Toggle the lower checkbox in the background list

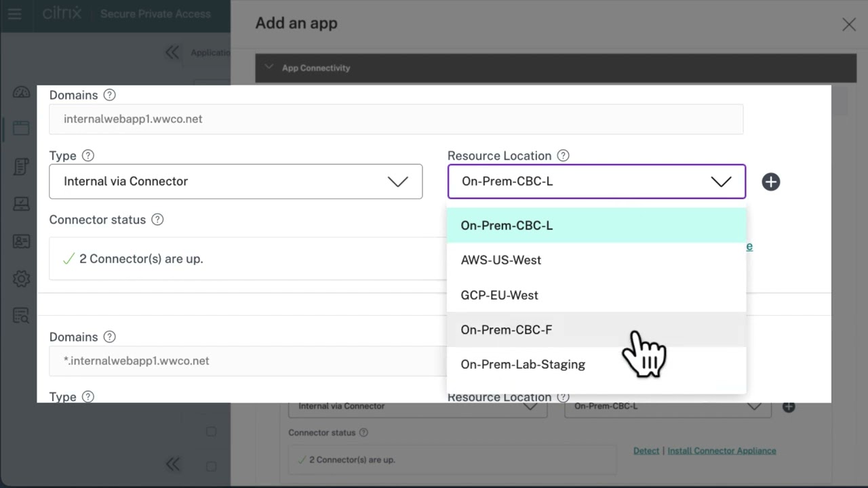pos(211,466)
